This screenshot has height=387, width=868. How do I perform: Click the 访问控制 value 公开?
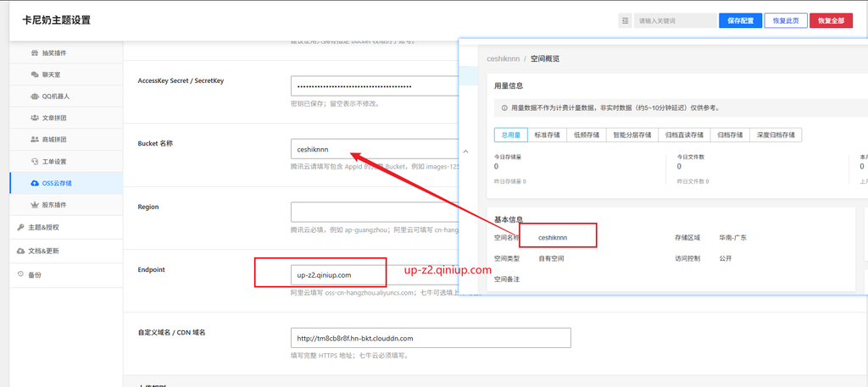[x=726, y=258]
